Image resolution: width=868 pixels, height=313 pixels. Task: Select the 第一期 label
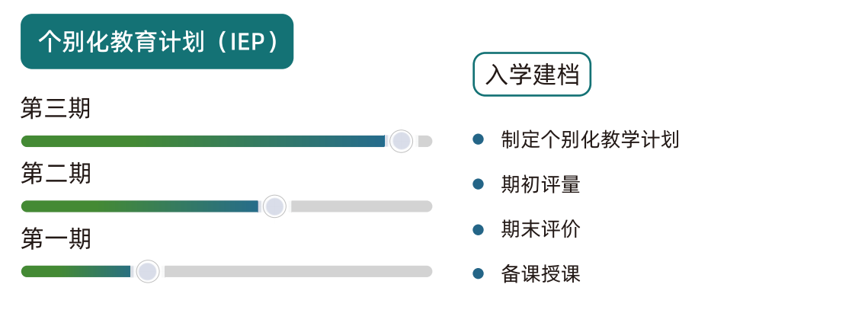coord(56,239)
